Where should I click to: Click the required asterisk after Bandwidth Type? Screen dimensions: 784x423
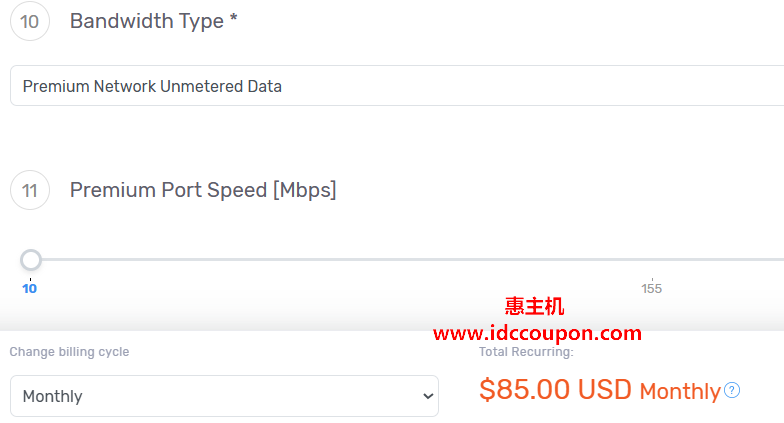click(x=234, y=19)
